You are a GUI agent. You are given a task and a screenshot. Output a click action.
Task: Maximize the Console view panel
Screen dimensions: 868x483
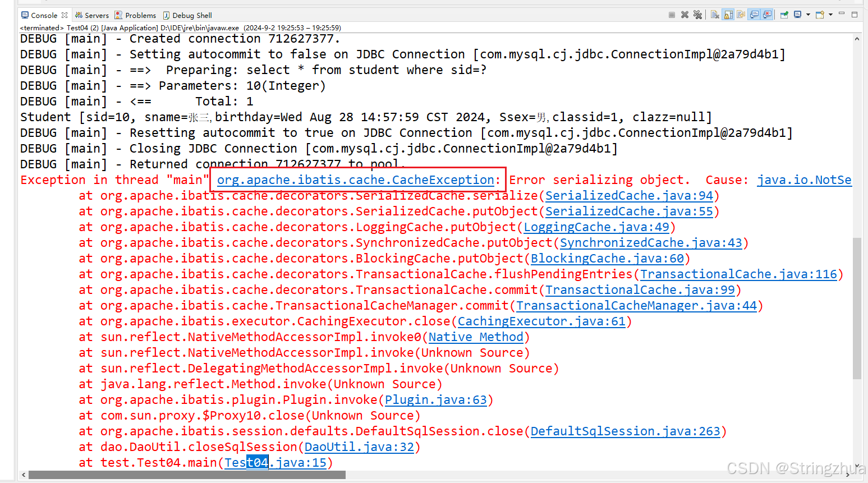click(855, 15)
